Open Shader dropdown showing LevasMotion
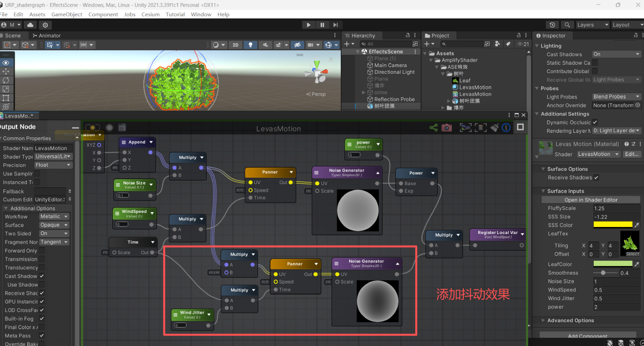The image size is (644, 346). (x=599, y=154)
